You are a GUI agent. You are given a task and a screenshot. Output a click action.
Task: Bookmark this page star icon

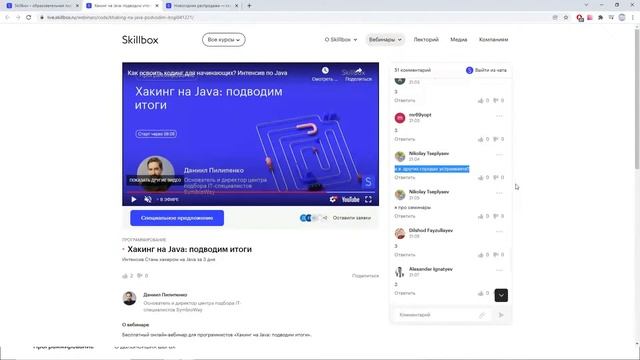point(566,17)
